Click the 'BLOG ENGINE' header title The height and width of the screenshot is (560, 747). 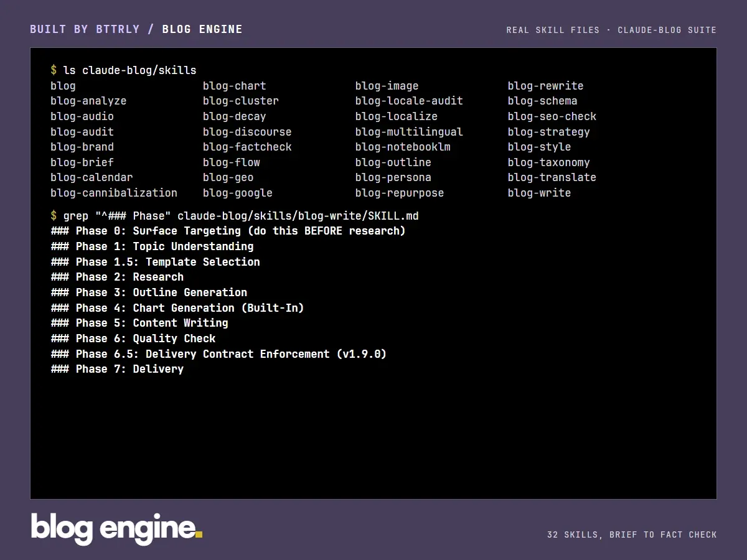pos(202,29)
